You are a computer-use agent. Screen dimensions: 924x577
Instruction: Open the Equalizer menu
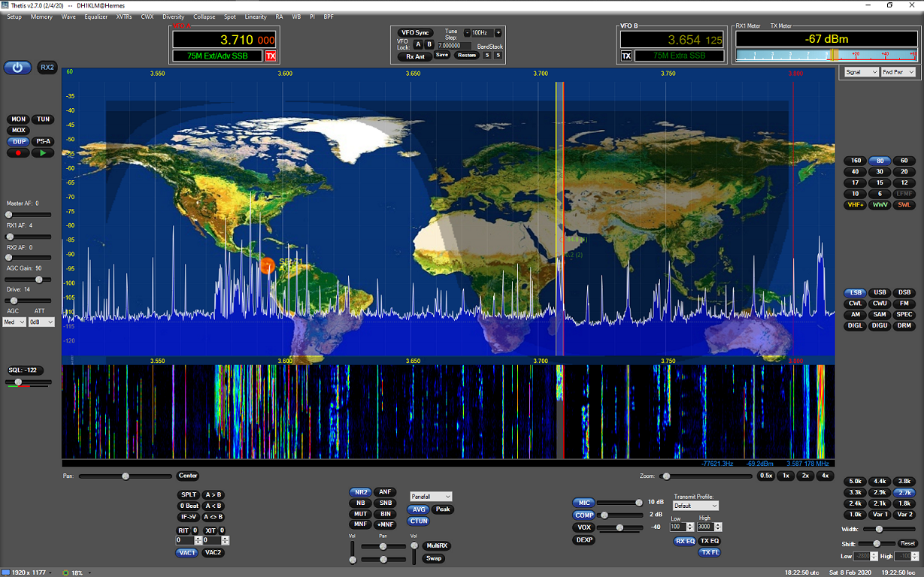click(x=95, y=17)
